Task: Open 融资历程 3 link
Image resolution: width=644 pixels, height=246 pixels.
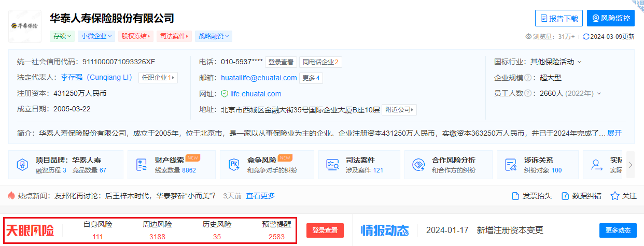Action: (x=51, y=170)
